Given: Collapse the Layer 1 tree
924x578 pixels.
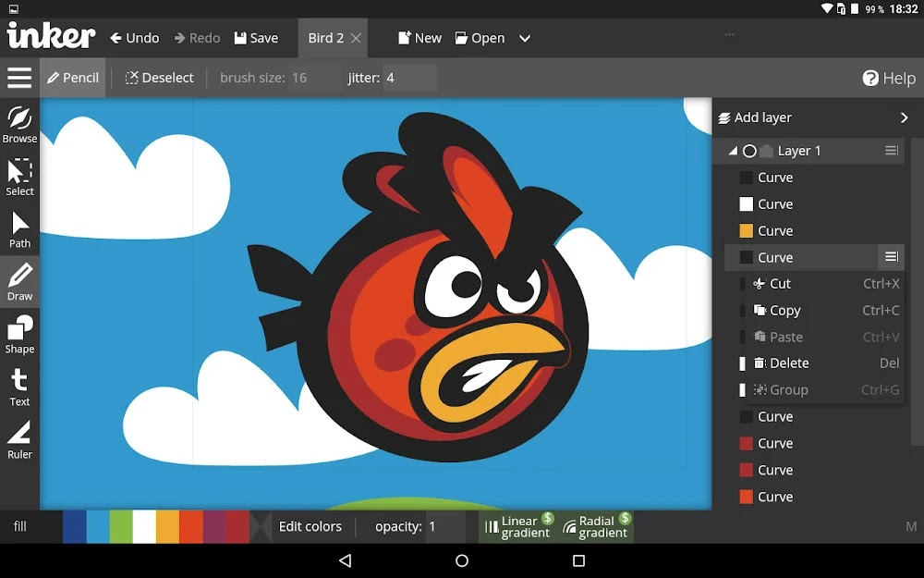Looking at the screenshot, I should 733,151.
